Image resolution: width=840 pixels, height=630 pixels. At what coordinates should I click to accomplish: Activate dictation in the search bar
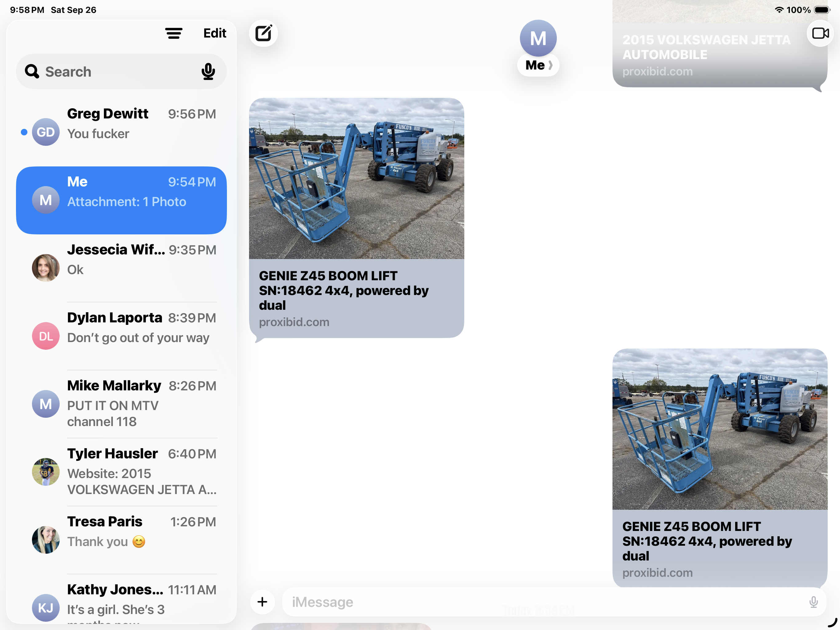click(x=208, y=71)
